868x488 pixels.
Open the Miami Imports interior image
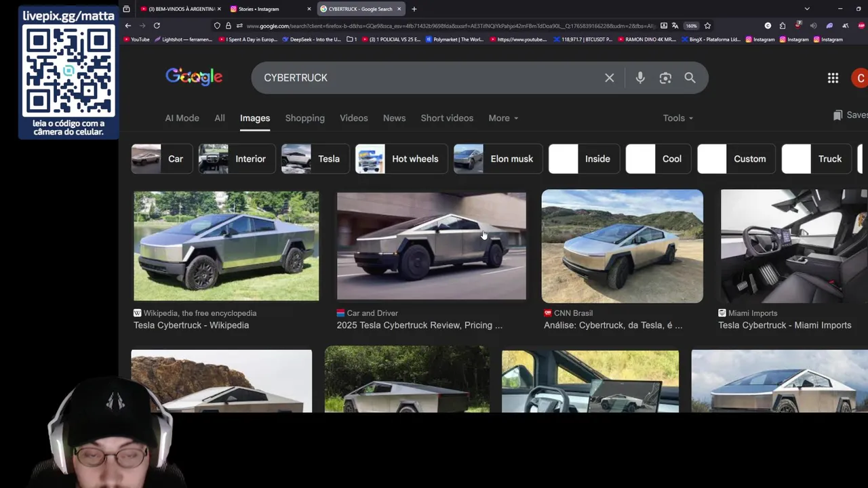point(794,246)
